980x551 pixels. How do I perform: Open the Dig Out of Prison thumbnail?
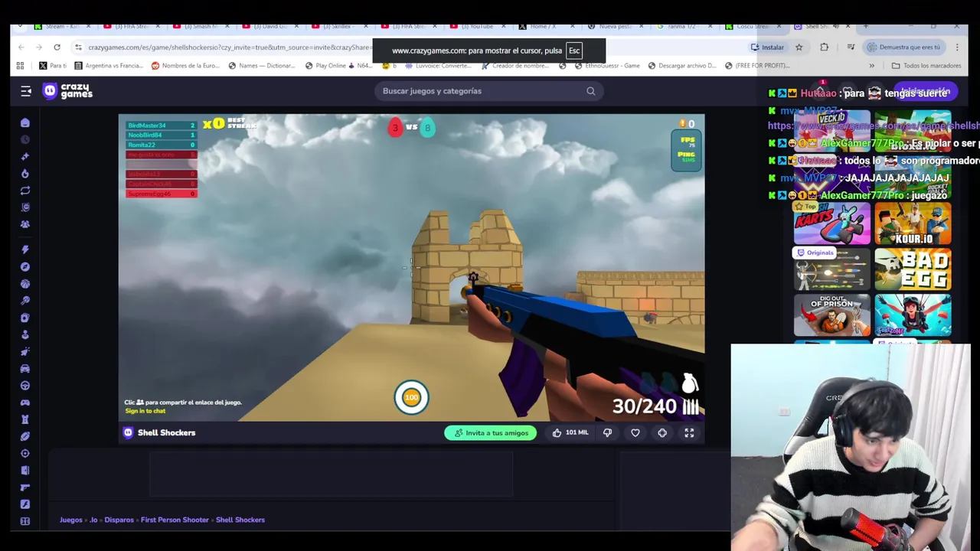[x=832, y=315]
